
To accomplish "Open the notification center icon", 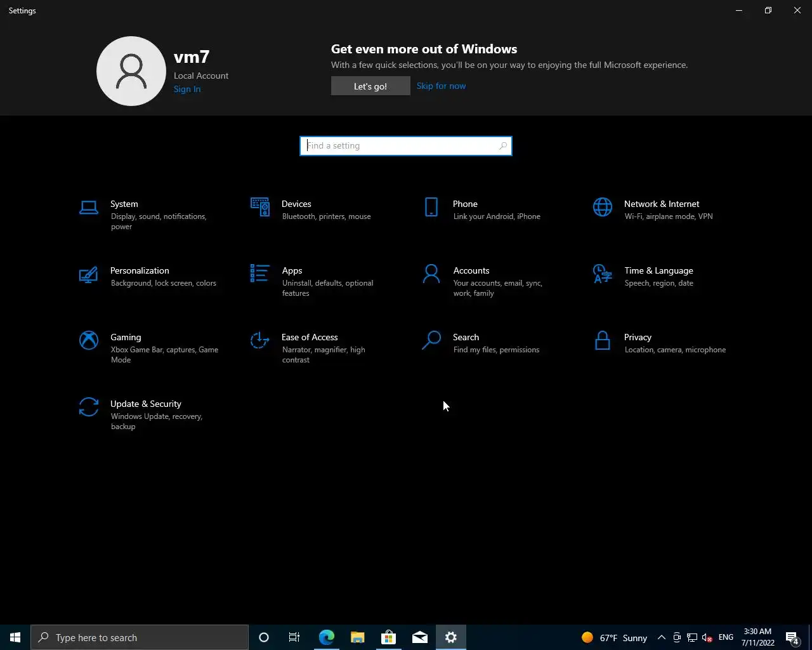I will [793, 637].
